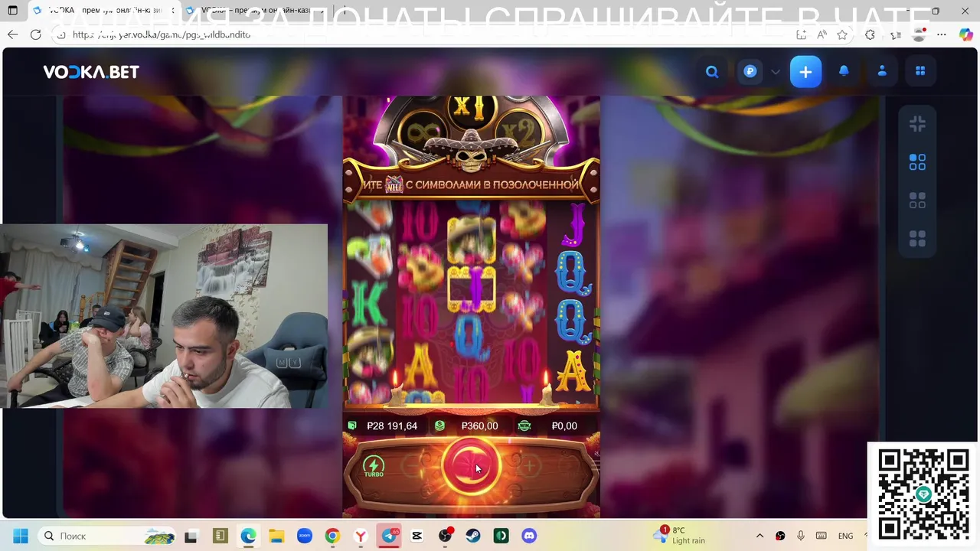Click the ruble currency wallet icon
This screenshot has width=980, height=551.
click(x=750, y=71)
